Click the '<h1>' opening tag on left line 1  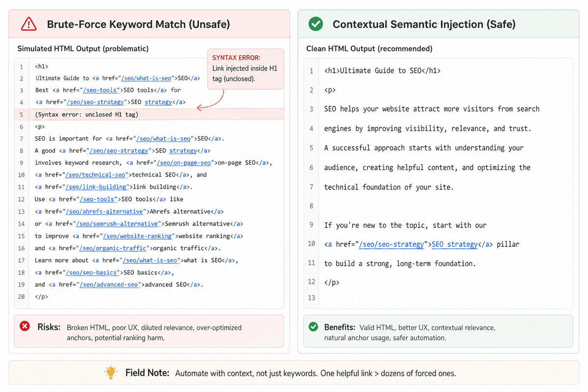[42, 66]
